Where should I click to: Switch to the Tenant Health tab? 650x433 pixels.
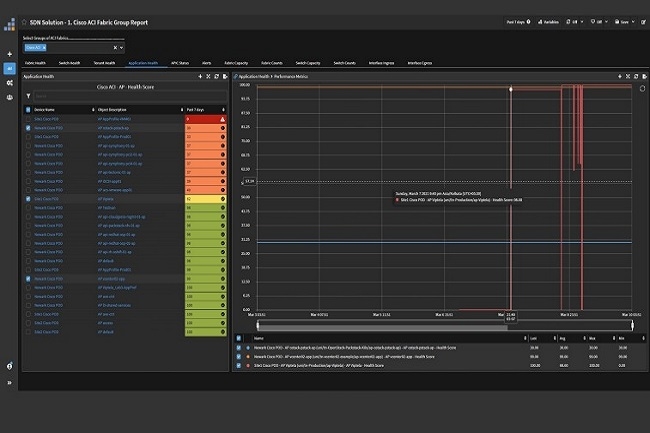[x=104, y=63]
